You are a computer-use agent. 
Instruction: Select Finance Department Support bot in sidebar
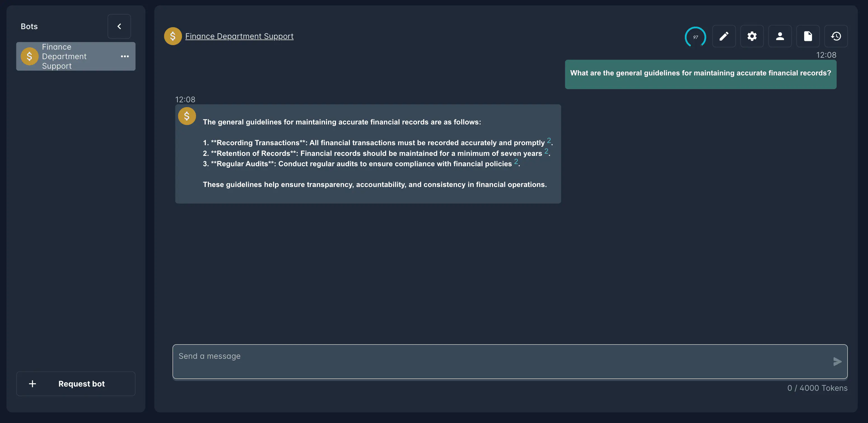click(x=64, y=56)
